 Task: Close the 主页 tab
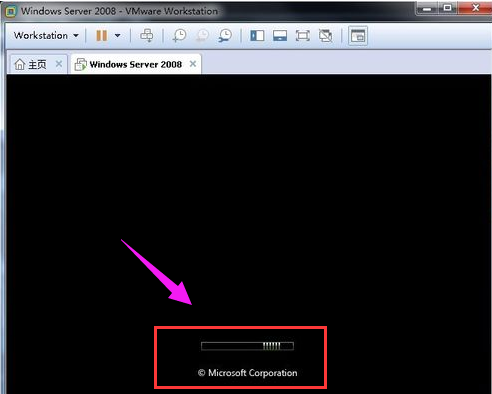(59, 64)
